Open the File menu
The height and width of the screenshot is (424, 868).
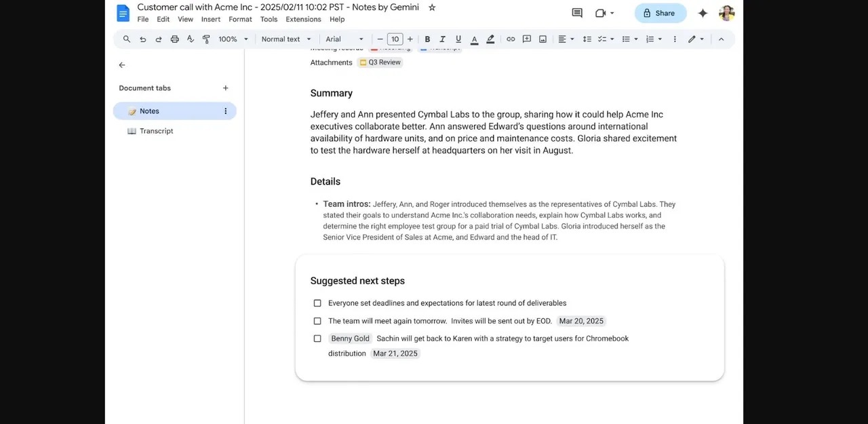pos(143,20)
